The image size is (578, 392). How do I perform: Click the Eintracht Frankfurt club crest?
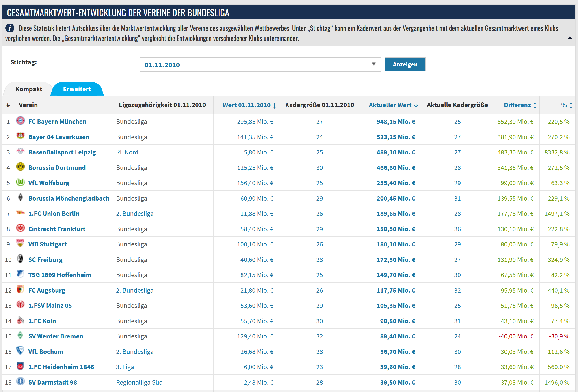20,228
